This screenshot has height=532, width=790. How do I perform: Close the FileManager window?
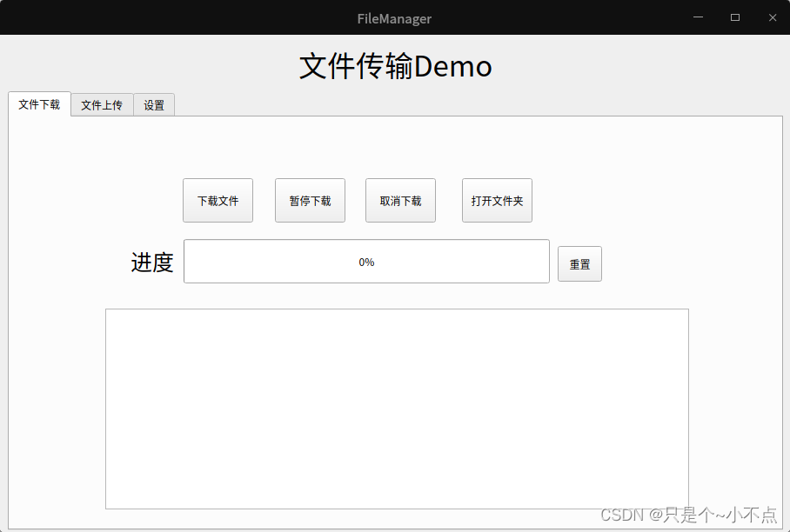point(773,17)
